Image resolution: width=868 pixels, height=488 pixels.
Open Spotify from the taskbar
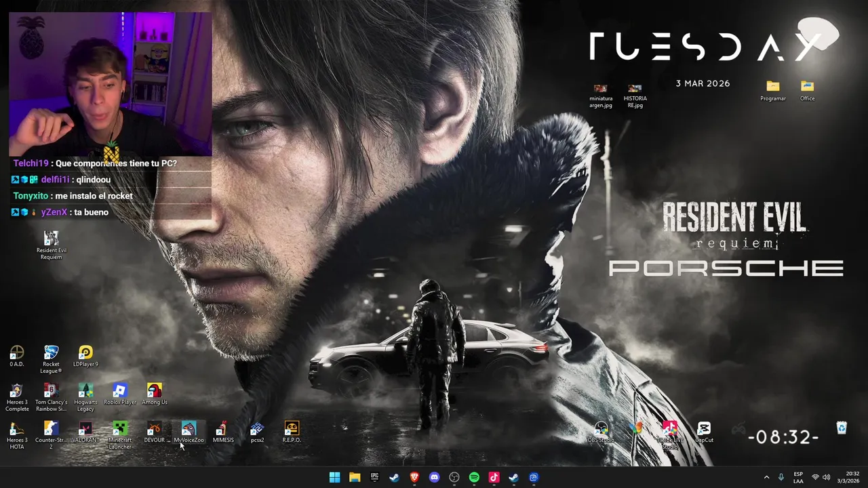click(474, 477)
